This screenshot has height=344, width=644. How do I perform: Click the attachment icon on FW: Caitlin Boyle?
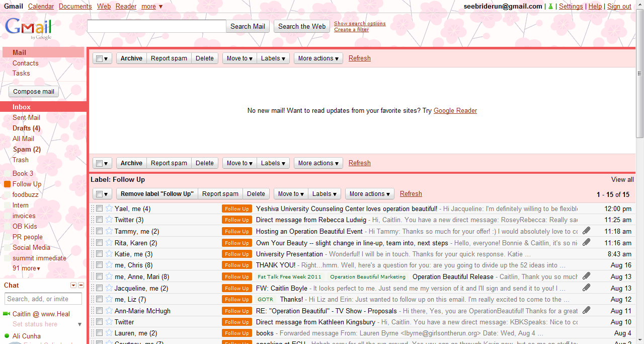pos(586,288)
